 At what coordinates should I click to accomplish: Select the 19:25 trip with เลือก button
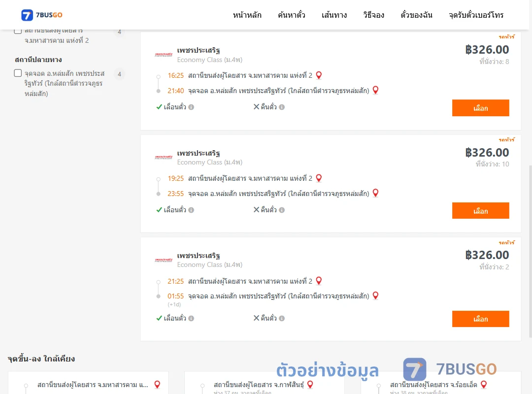click(480, 211)
